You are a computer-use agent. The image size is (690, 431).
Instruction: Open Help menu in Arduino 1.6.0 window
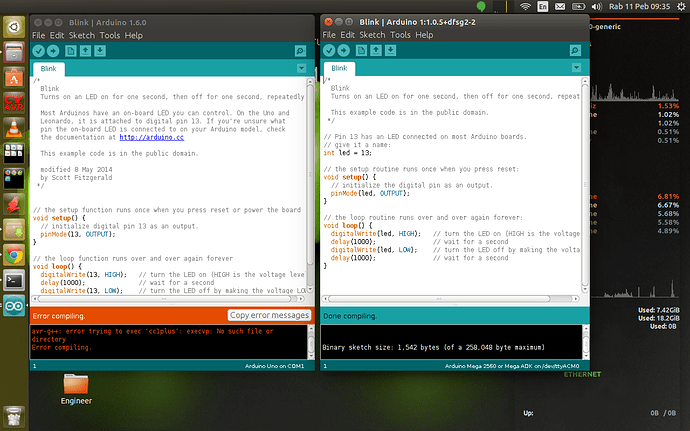coord(134,35)
